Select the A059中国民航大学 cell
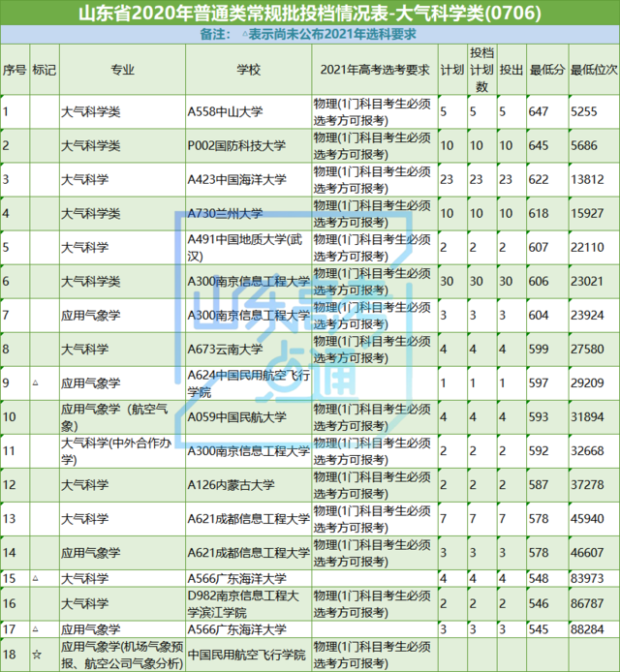The width and height of the screenshot is (620, 672). (248, 417)
